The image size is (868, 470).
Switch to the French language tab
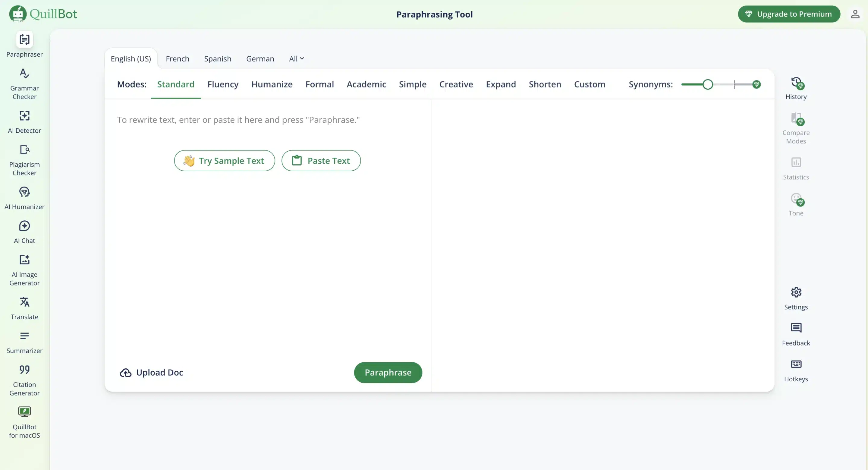pyautogui.click(x=178, y=58)
